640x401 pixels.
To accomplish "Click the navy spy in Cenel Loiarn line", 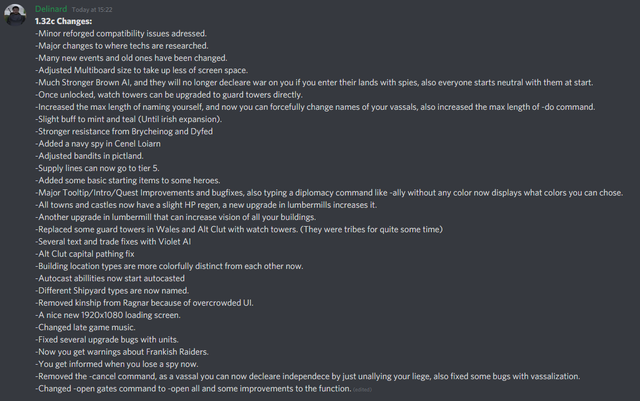I will (98, 144).
